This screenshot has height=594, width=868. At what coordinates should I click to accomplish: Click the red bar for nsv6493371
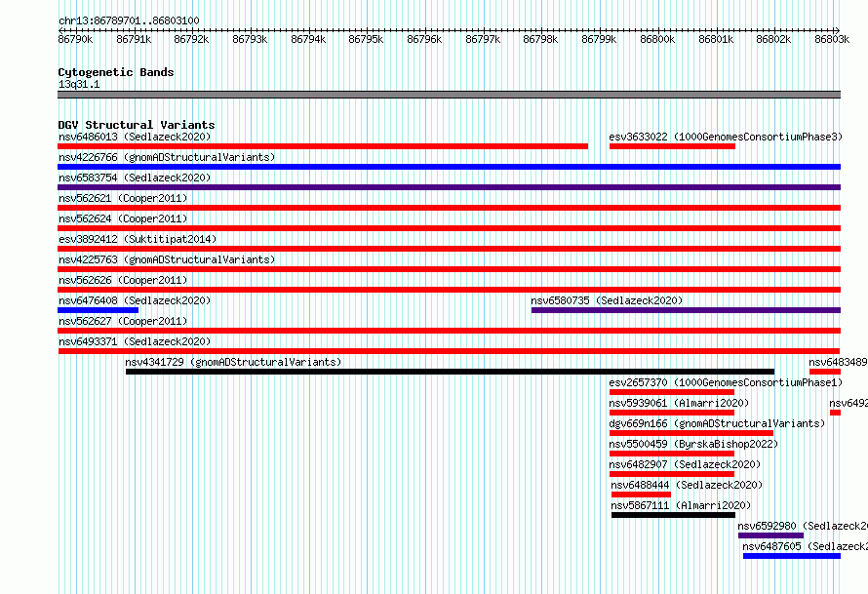coord(449,351)
